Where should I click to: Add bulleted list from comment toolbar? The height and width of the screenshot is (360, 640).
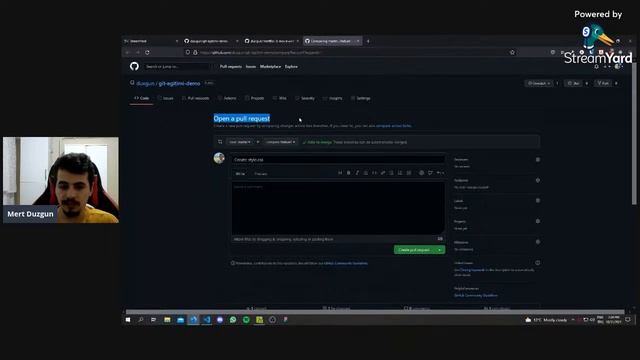(x=391, y=173)
